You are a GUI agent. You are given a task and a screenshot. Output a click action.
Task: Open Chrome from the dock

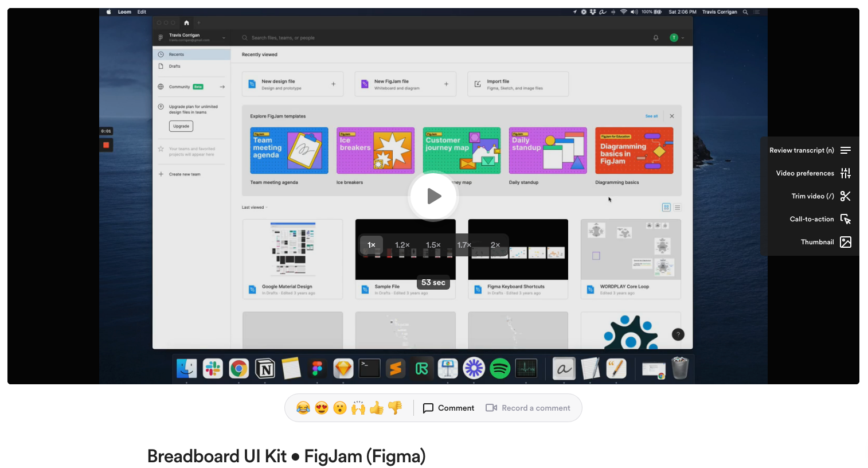point(238,369)
